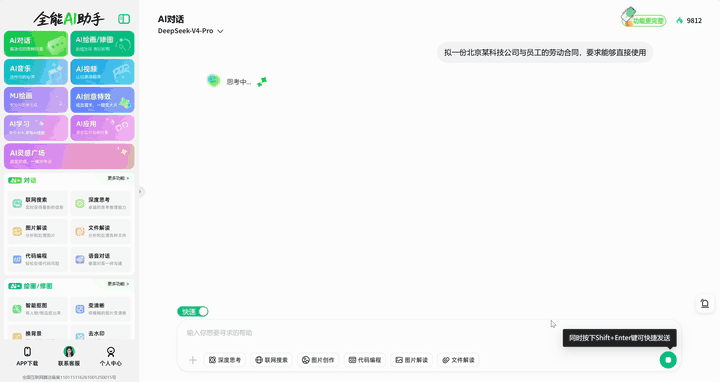Contact support via 联系客服 avatar

69,351
